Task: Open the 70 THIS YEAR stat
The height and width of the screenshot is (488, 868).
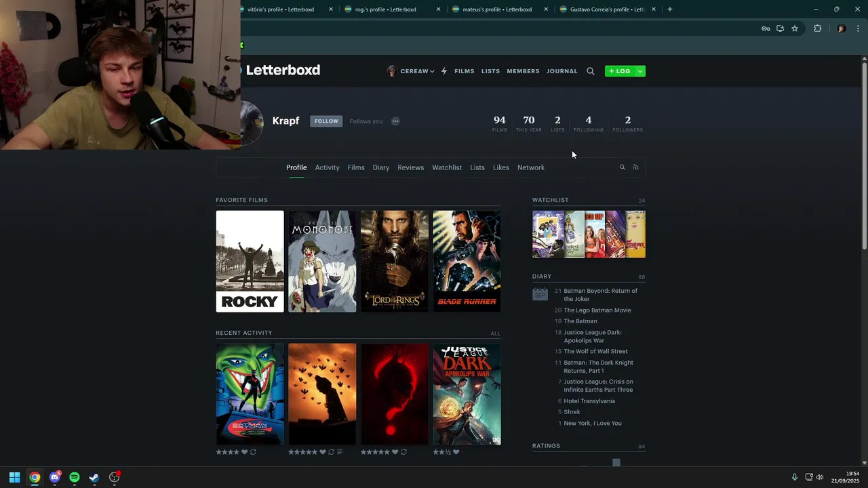Action: (x=529, y=123)
